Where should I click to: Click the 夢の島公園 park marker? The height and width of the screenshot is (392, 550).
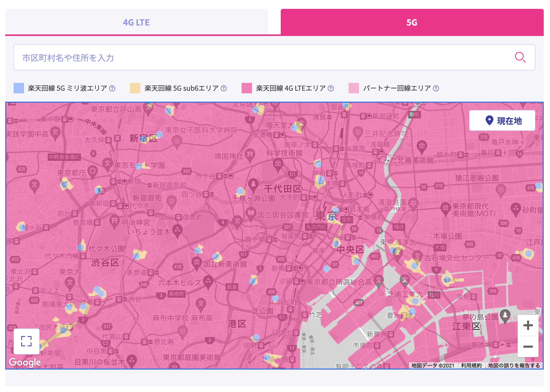505,316
